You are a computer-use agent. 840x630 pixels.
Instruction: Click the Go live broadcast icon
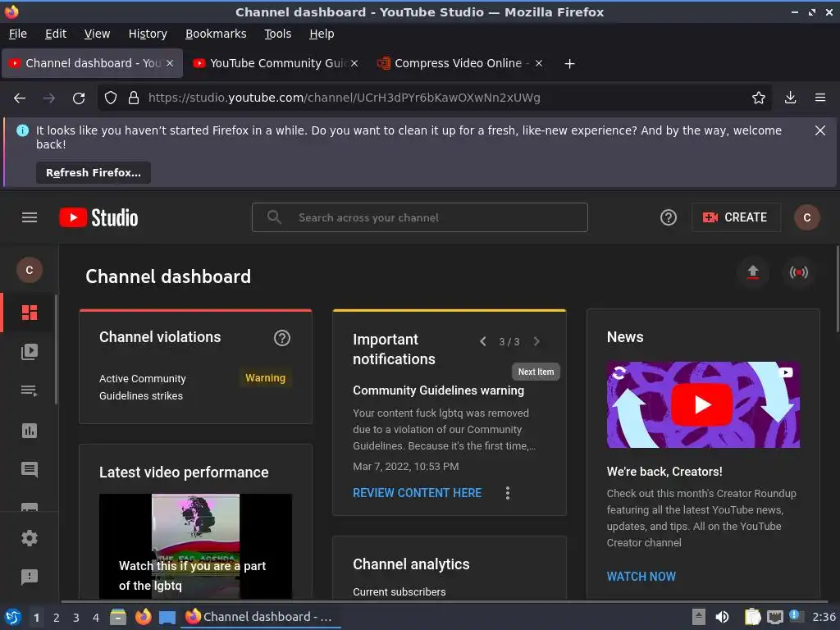tap(799, 272)
